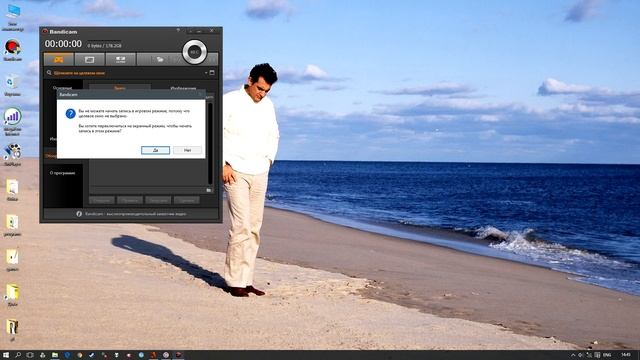Select the orange highlighted video tab
The width and height of the screenshot is (640, 360).
120,88
